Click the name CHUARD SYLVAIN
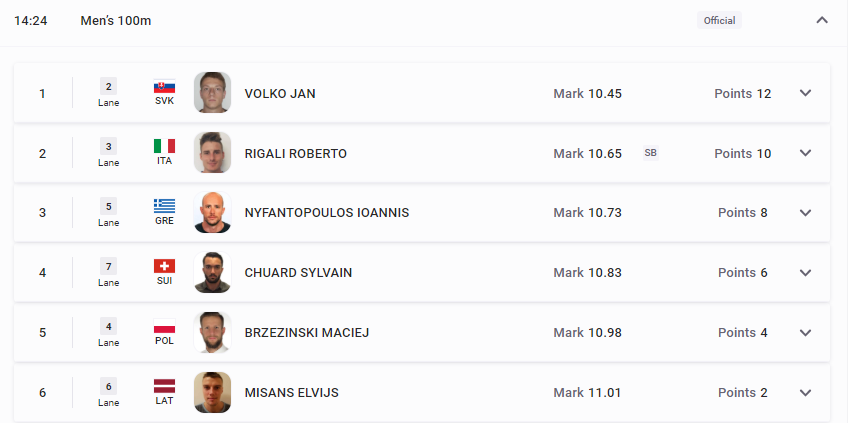This screenshot has width=848, height=423. pos(299,273)
